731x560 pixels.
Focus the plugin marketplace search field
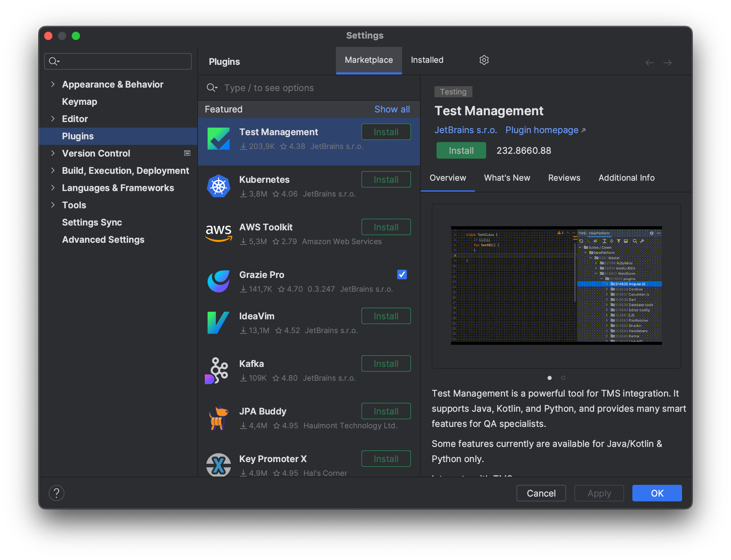point(309,88)
